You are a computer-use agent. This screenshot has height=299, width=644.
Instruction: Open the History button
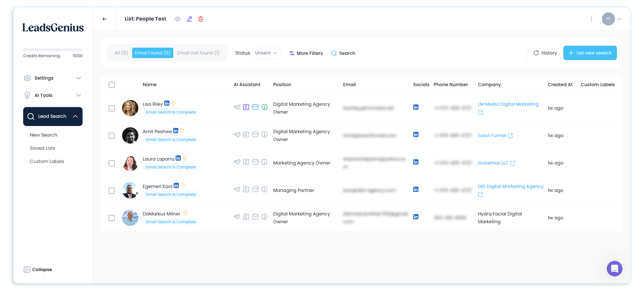point(545,53)
